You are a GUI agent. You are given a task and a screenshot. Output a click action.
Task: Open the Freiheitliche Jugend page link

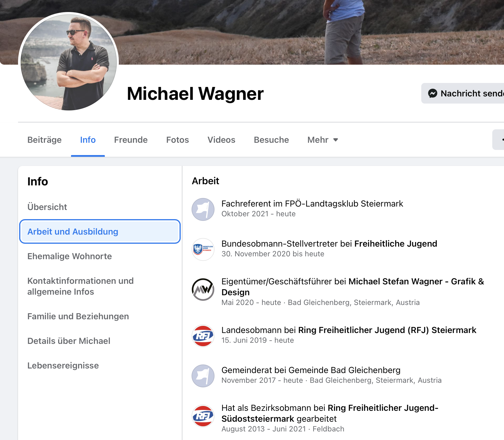[396, 243]
